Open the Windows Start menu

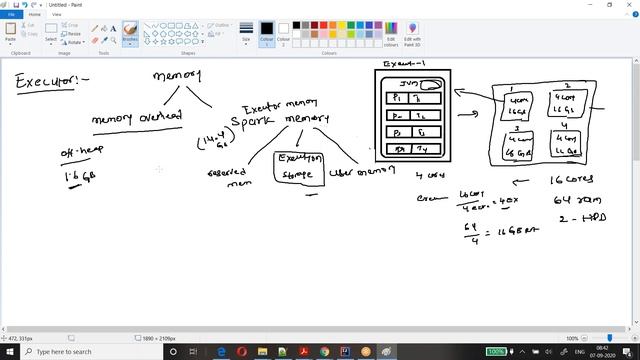[10, 351]
